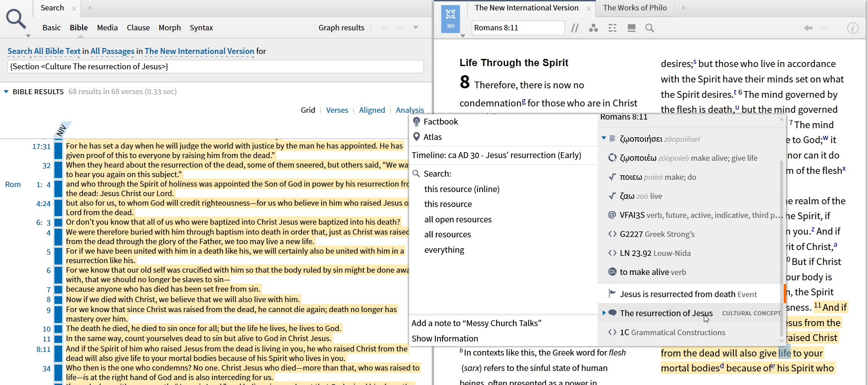Go forward in NIV panel history
The width and height of the screenshot is (868, 385).
[824, 28]
